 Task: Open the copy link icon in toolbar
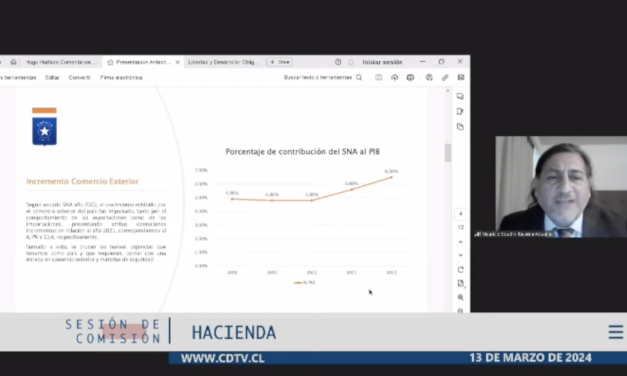pos(445,78)
